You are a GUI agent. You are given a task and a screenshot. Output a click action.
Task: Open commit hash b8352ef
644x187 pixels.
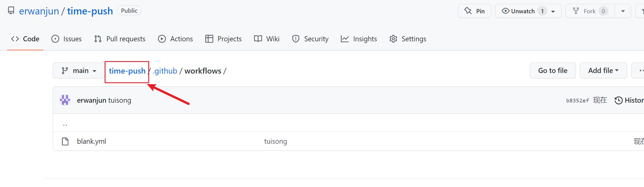(x=577, y=100)
